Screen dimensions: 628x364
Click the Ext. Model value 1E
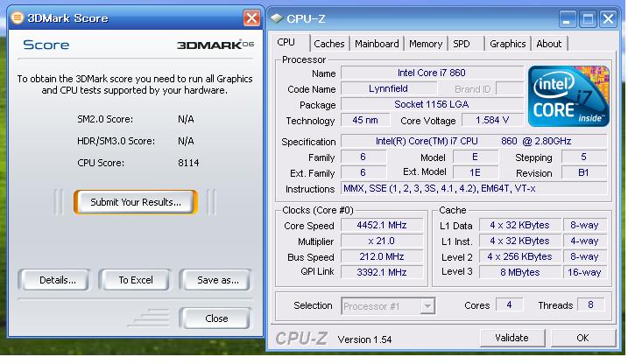click(x=475, y=172)
